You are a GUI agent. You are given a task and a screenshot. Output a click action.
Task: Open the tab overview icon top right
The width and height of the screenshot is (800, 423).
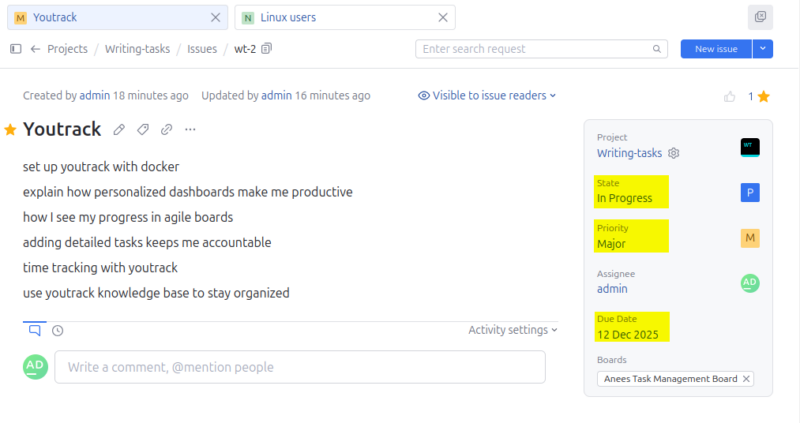pyautogui.click(x=760, y=17)
